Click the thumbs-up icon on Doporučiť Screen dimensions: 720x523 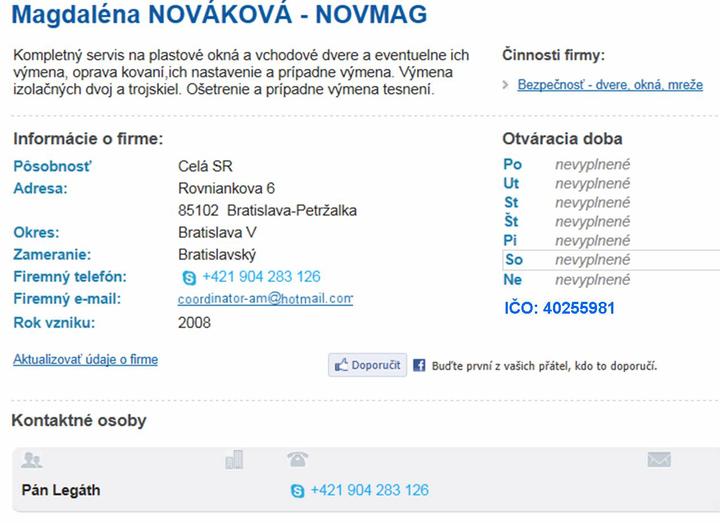pyautogui.click(x=340, y=365)
